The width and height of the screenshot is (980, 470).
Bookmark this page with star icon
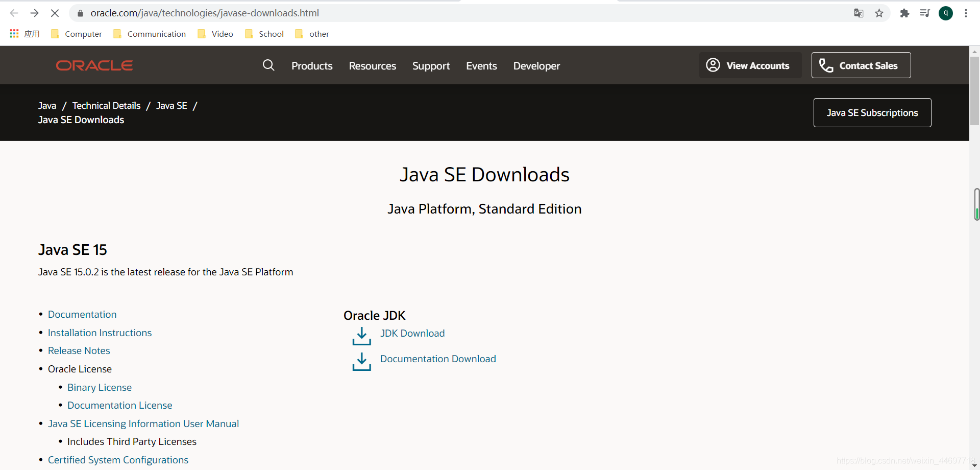coord(879,13)
